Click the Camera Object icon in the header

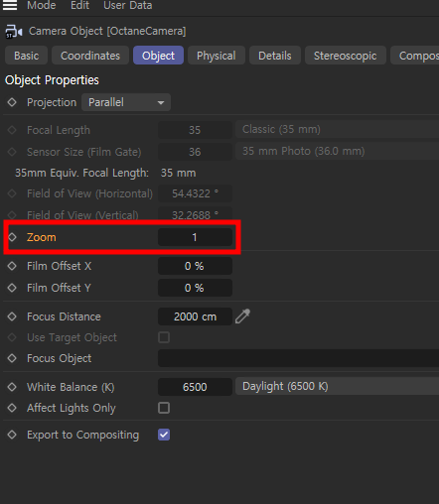pos(14,32)
